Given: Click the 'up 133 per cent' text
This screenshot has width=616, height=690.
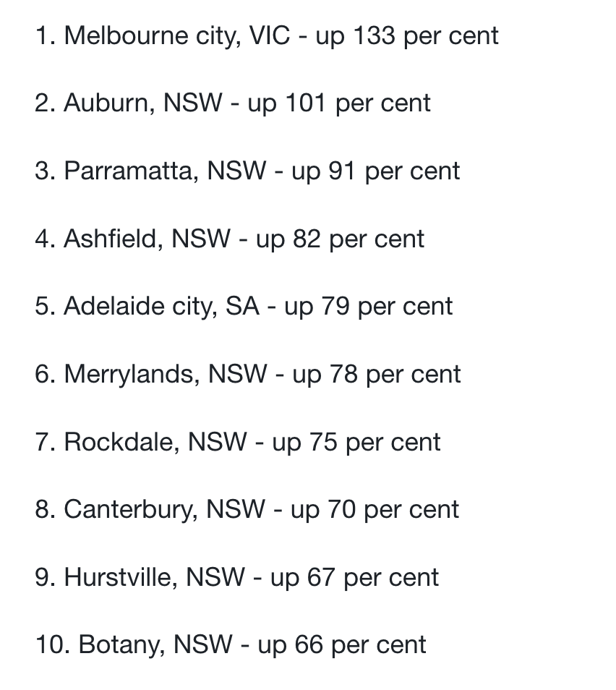Looking at the screenshot, I should (x=407, y=36).
